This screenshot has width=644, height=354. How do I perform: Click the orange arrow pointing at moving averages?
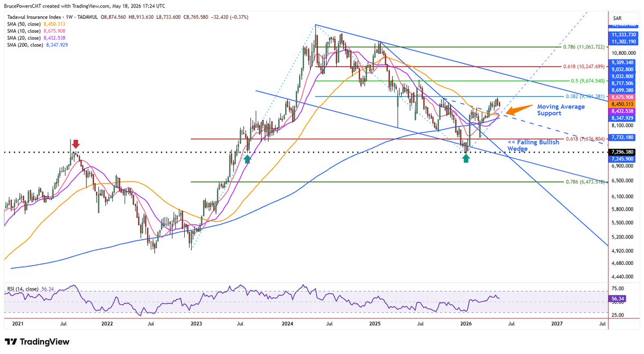tap(519, 109)
